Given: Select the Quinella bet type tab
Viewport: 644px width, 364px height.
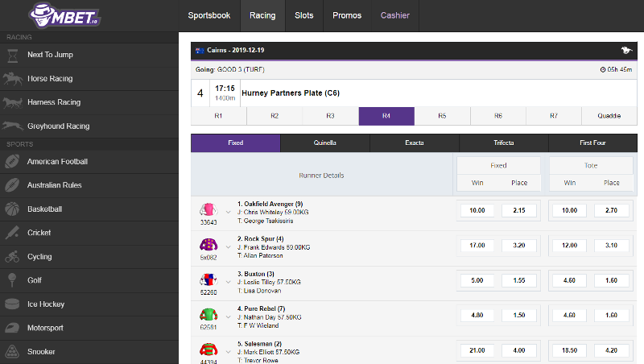Looking at the screenshot, I should 325,143.
